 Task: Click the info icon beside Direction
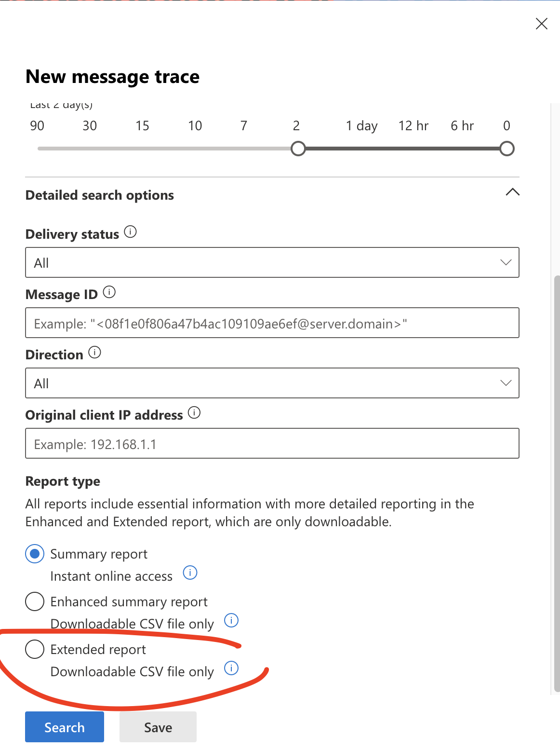(95, 353)
